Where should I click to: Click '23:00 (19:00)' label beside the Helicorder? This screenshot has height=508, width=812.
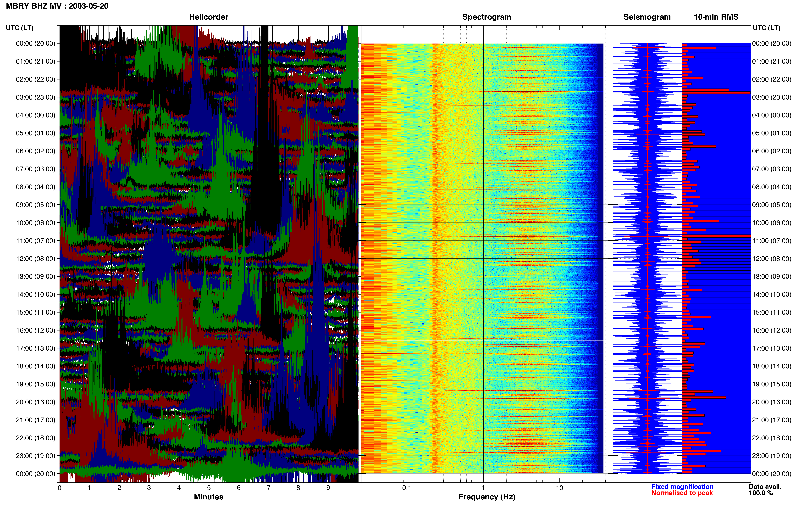pyautogui.click(x=36, y=456)
